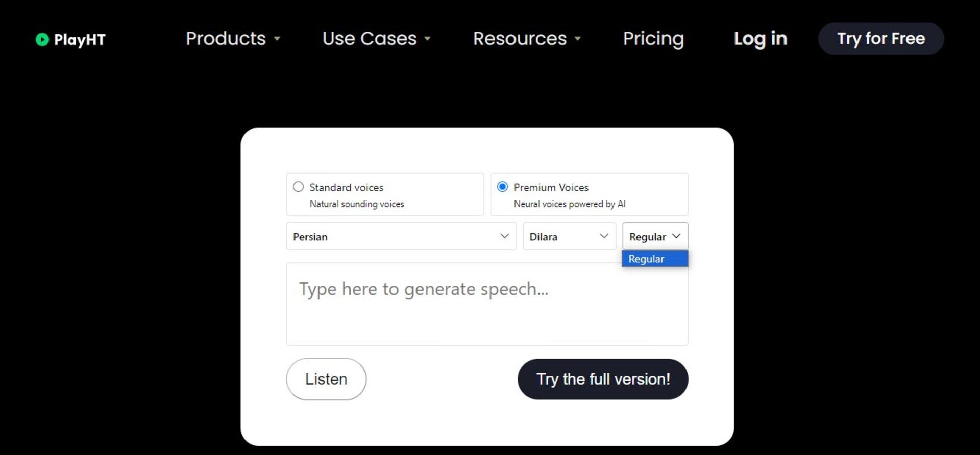Select the Premium Voices radio button

pyautogui.click(x=502, y=187)
